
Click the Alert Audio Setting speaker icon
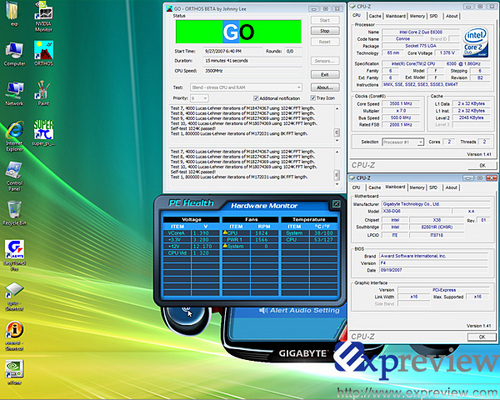point(263,310)
